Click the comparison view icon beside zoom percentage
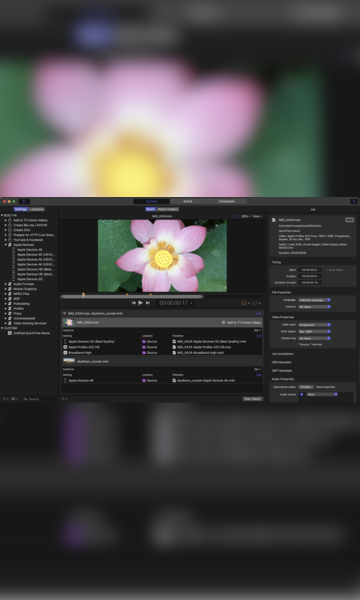This screenshot has width=360, height=600. coord(236,216)
